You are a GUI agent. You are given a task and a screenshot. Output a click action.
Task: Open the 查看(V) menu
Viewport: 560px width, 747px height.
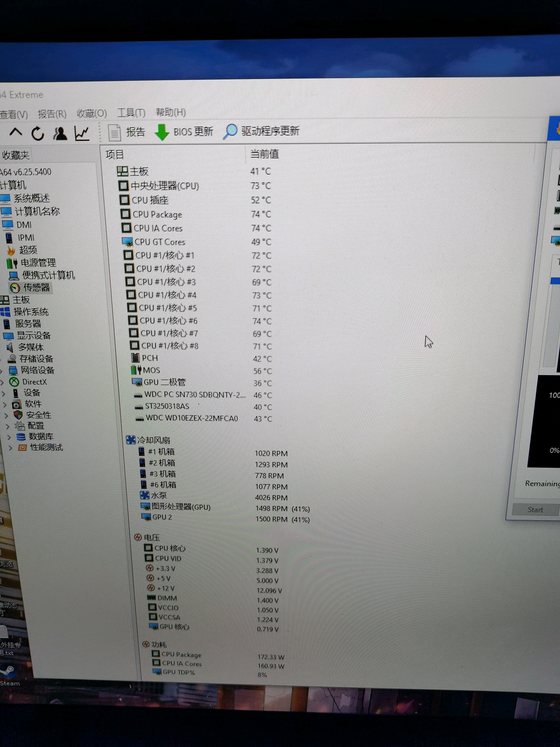[x=14, y=114]
